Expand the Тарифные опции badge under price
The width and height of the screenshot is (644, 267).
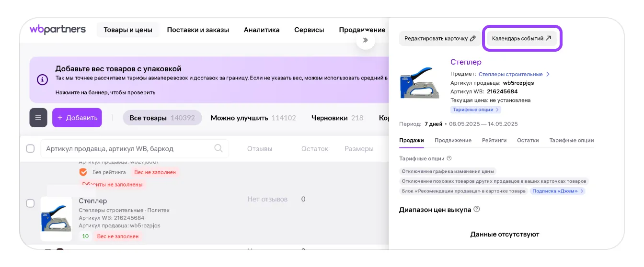[476, 110]
